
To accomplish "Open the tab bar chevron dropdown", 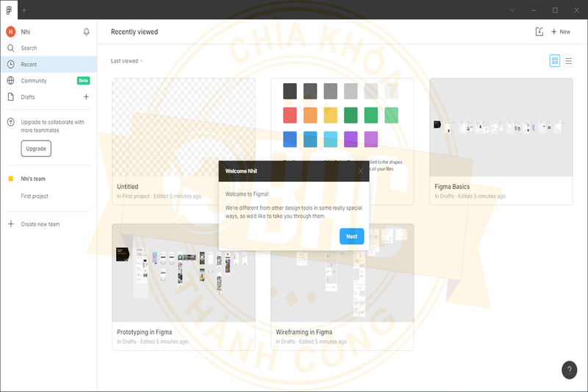I will click(512, 10).
